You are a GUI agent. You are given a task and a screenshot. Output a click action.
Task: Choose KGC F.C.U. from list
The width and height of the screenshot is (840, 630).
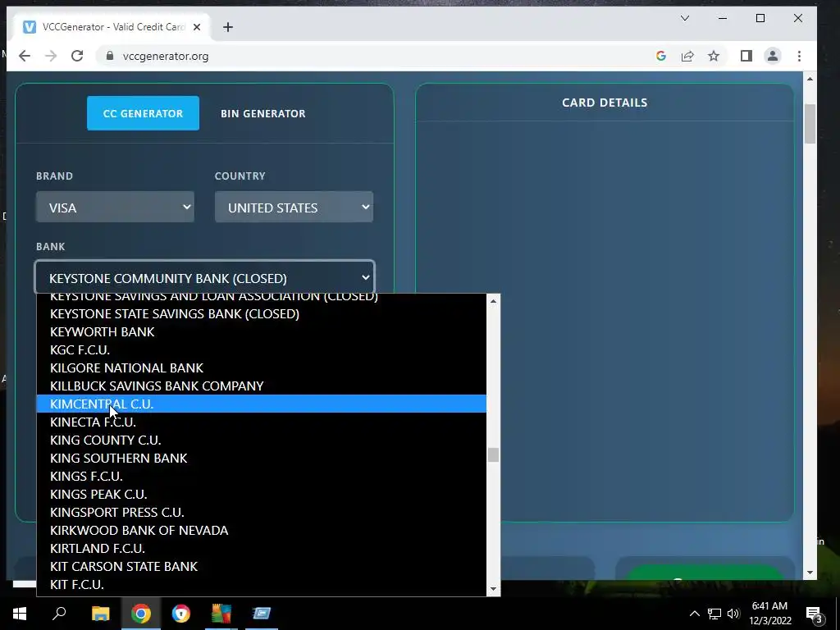point(262,349)
